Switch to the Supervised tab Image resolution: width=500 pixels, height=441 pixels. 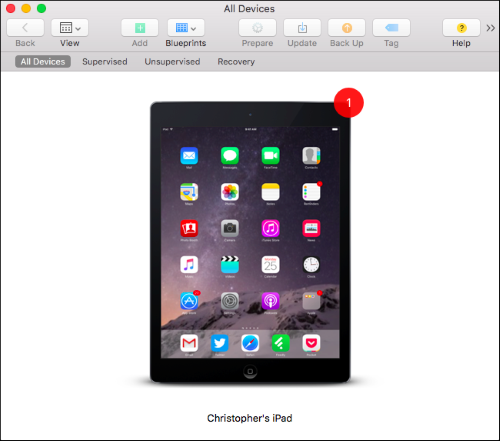coord(105,62)
